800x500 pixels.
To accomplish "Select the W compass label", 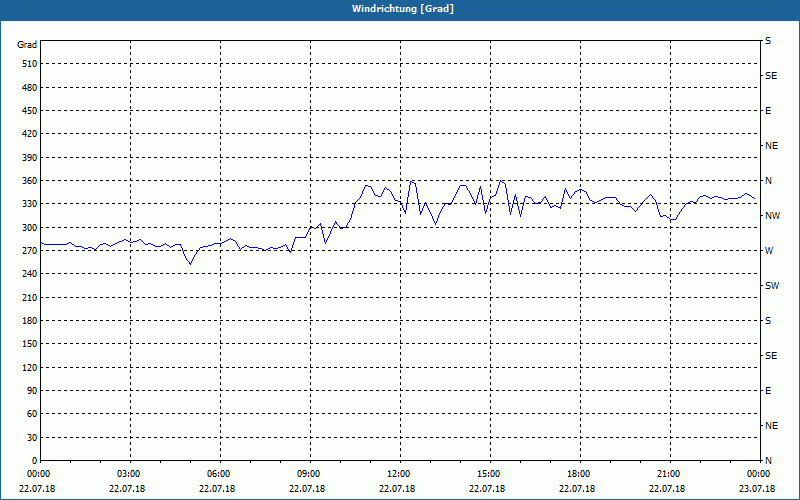I will (769, 251).
